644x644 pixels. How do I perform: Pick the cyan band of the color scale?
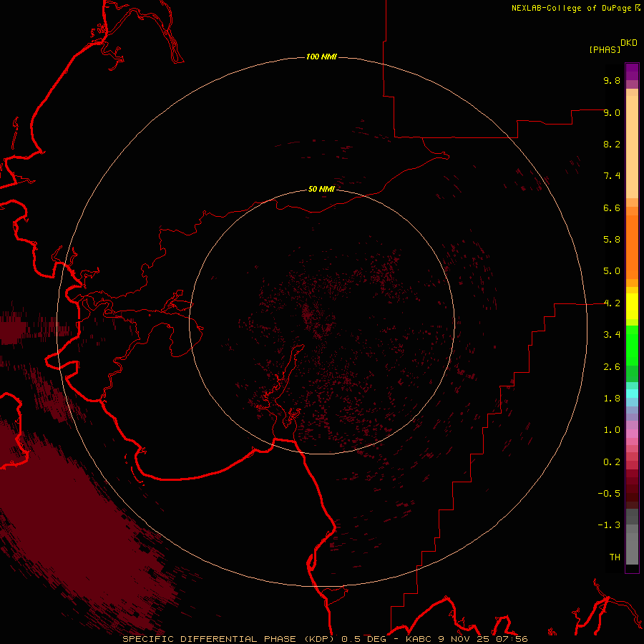pyautogui.click(x=632, y=394)
